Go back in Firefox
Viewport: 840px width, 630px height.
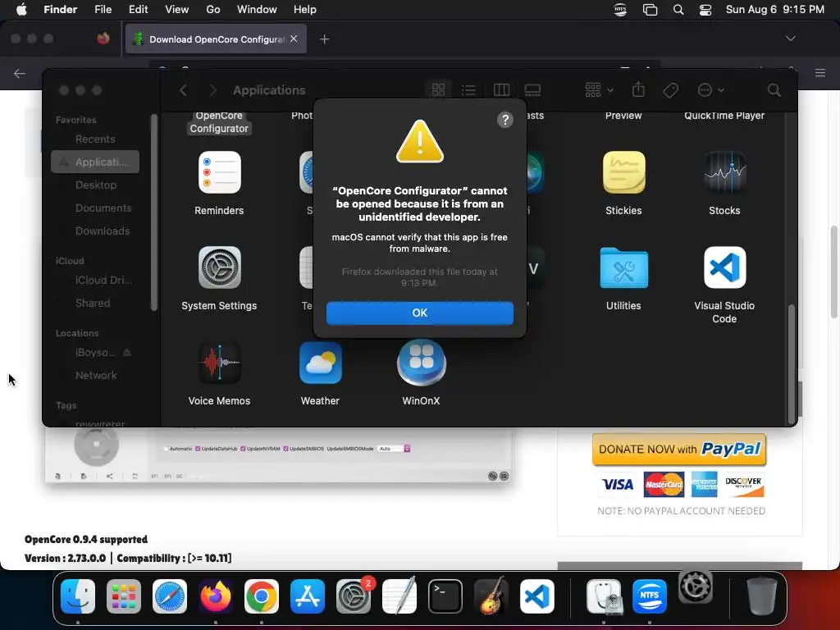(x=20, y=73)
